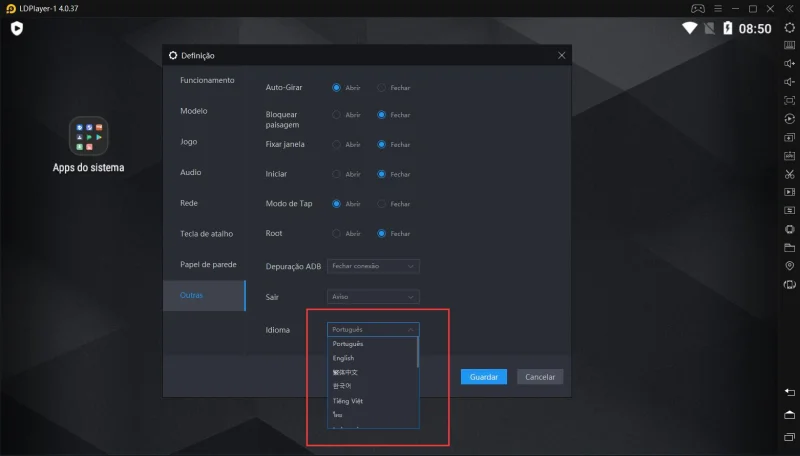Viewport: 800px width, 456px height.
Task: Open the operation recorder icon
Action: 789,119
